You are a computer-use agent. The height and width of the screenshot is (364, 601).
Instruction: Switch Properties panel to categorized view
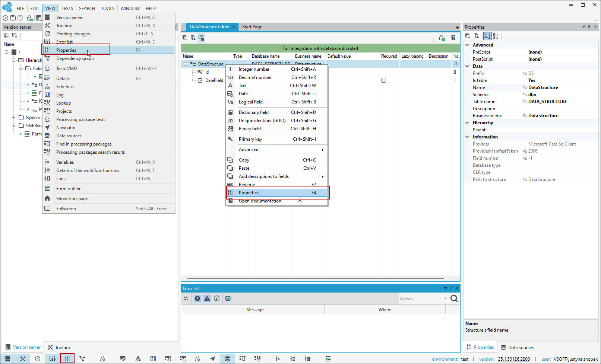click(487, 36)
